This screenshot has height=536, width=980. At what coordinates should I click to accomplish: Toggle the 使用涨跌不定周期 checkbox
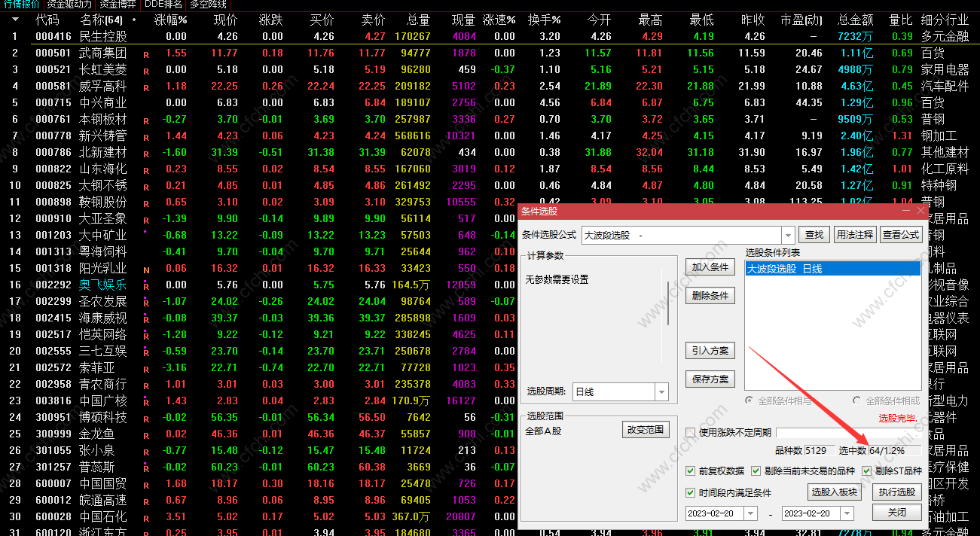pyautogui.click(x=691, y=432)
